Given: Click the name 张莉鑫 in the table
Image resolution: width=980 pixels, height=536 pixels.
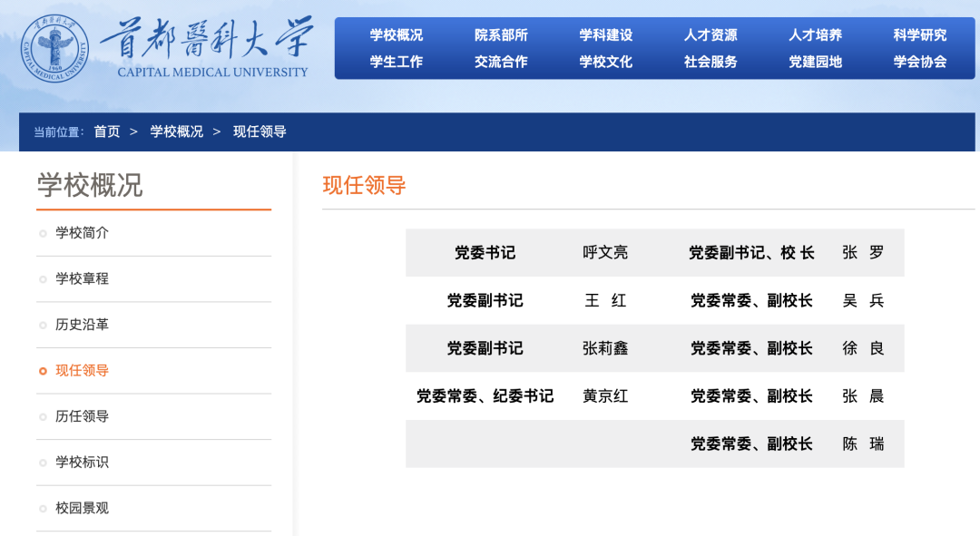Looking at the screenshot, I should (605, 348).
